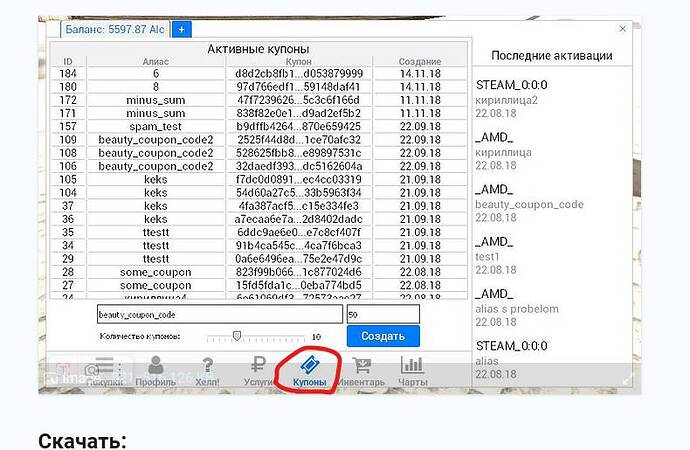Click the Количество купонов slider handle
690x450 pixels.
click(x=237, y=337)
